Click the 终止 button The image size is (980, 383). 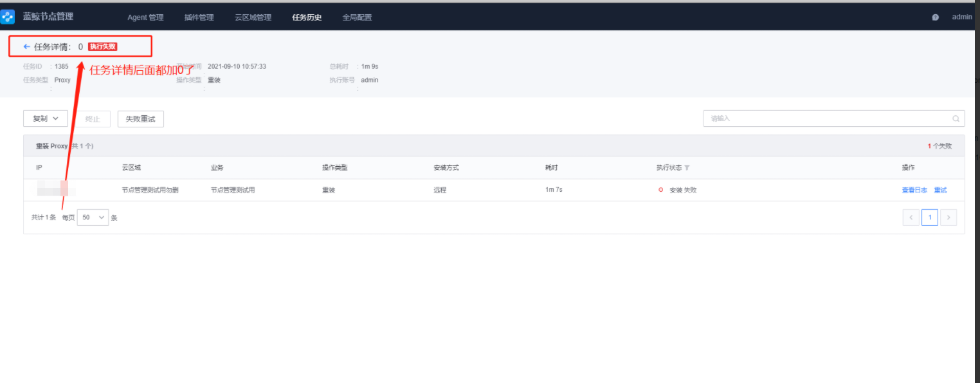93,119
